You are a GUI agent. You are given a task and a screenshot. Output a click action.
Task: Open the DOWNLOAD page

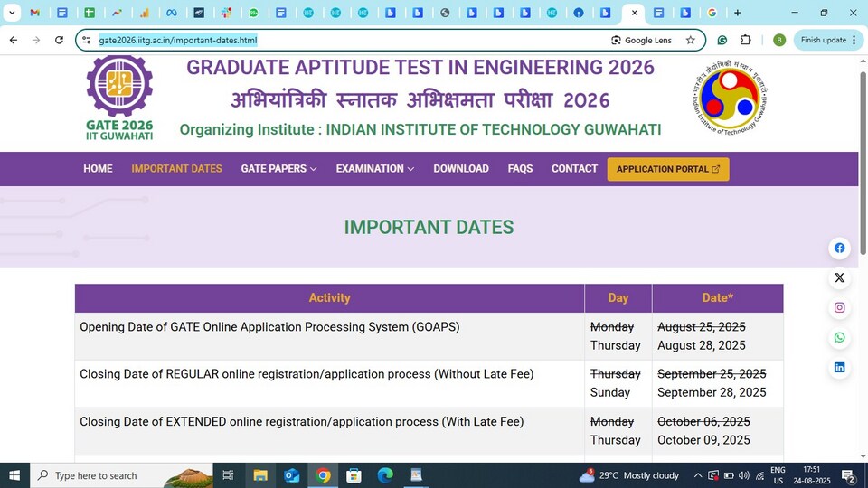(x=461, y=169)
